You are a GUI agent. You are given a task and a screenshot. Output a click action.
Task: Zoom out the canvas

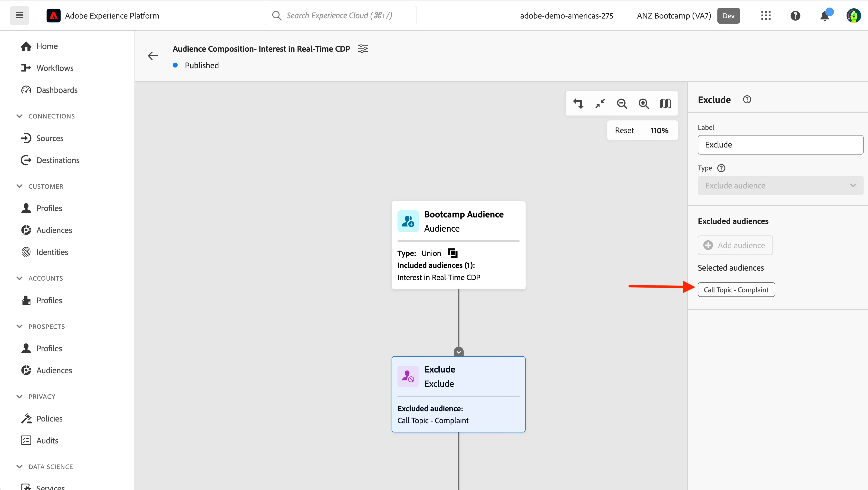coord(622,103)
